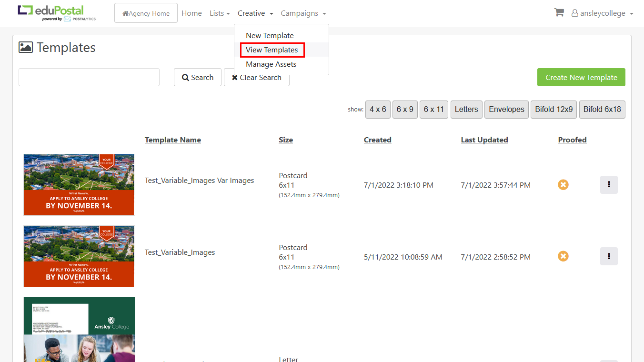Expand the Campaigns dropdown
The width and height of the screenshot is (644, 362).
pyautogui.click(x=303, y=13)
